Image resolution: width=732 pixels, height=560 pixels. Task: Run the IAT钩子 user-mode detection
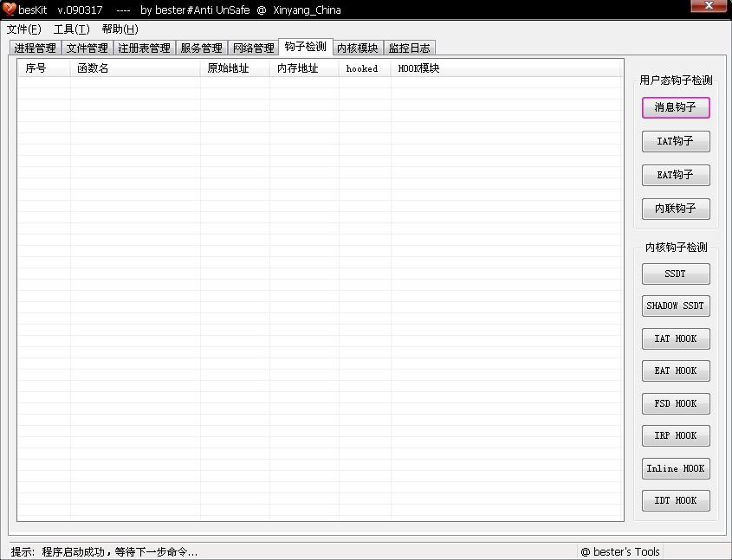pos(676,141)
